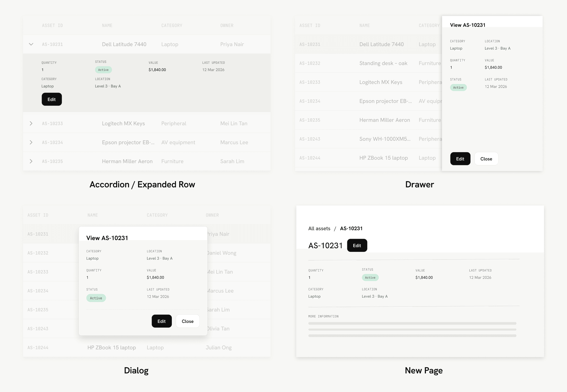Screen dimensions: 567x392
Task: Click Standing desk – oak in drawer table
Action: pyautogui.click(x=383, y=63)
